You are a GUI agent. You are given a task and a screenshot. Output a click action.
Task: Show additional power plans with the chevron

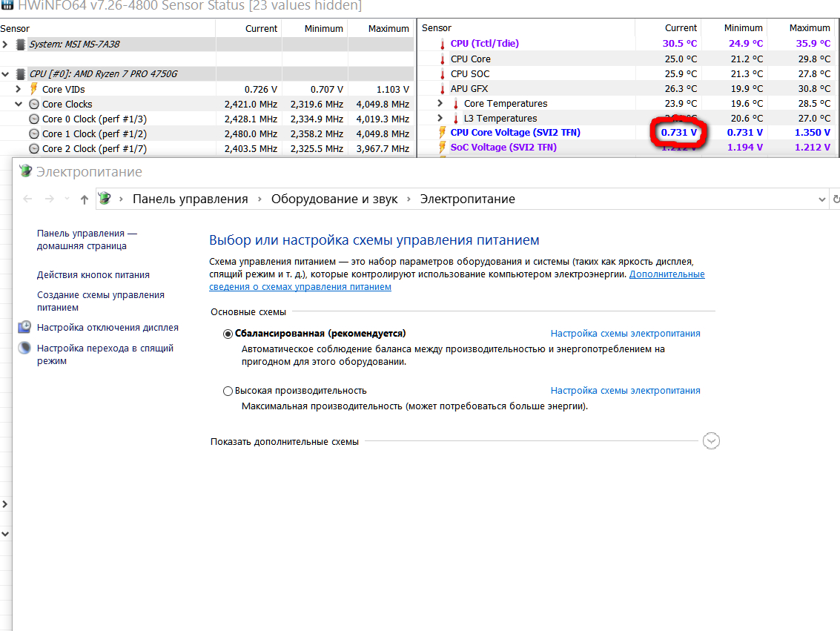coord(711,441)
